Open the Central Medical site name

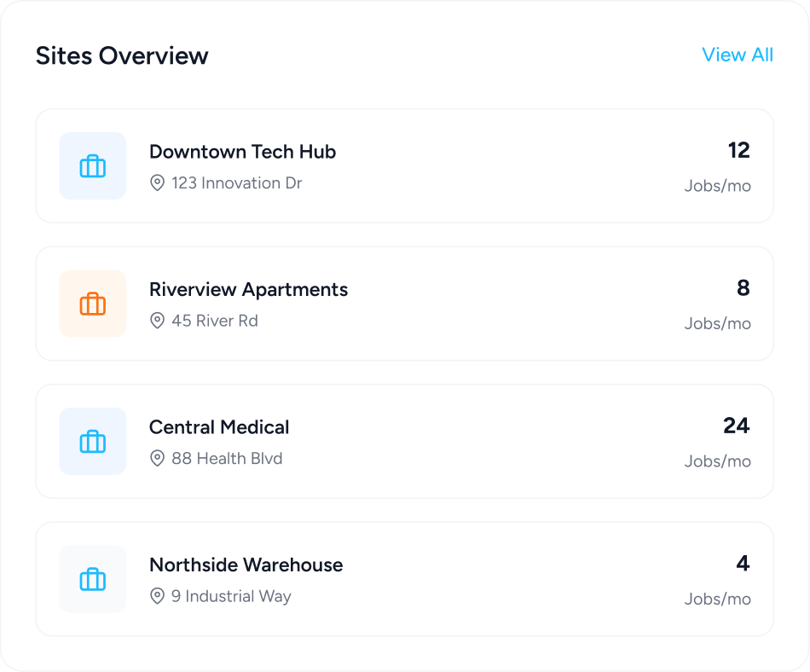(219, 427)
